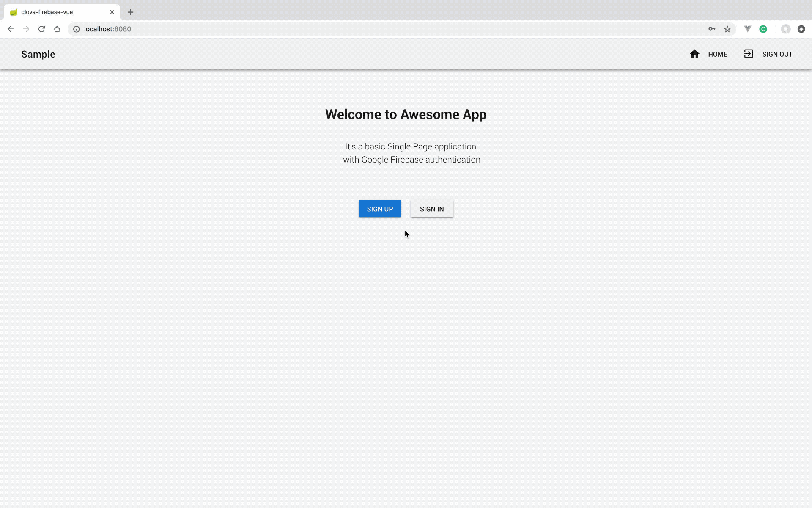Open the Grammarly extension icon

coord(763,29)
